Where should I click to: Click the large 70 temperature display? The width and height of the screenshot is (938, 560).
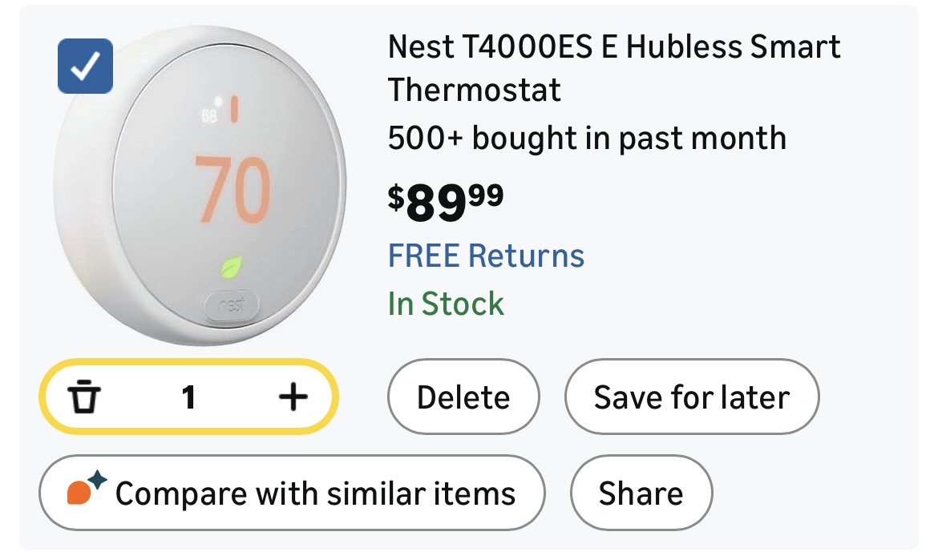(232, 190)
